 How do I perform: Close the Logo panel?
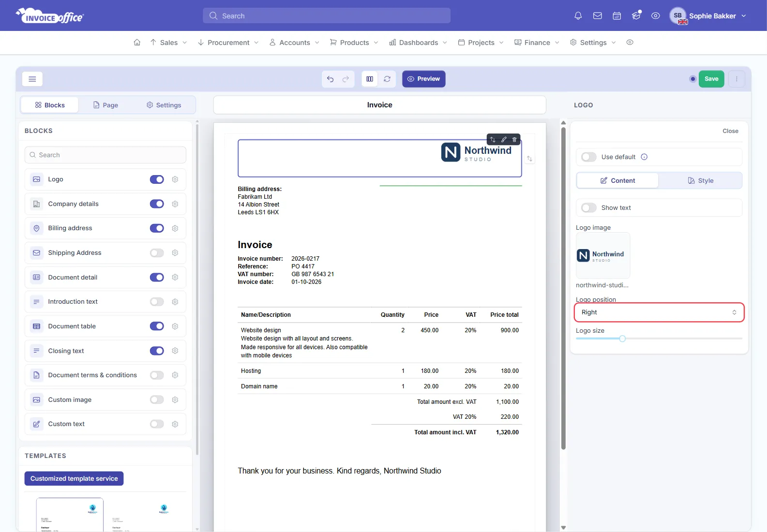[730, 131]
